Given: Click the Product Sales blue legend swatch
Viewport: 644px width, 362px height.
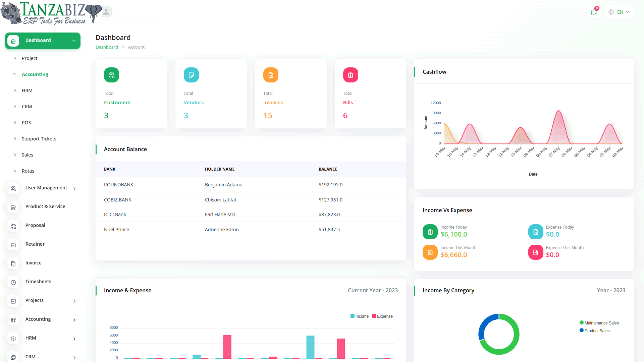Looking at the screenshot, I should [582, 330].
